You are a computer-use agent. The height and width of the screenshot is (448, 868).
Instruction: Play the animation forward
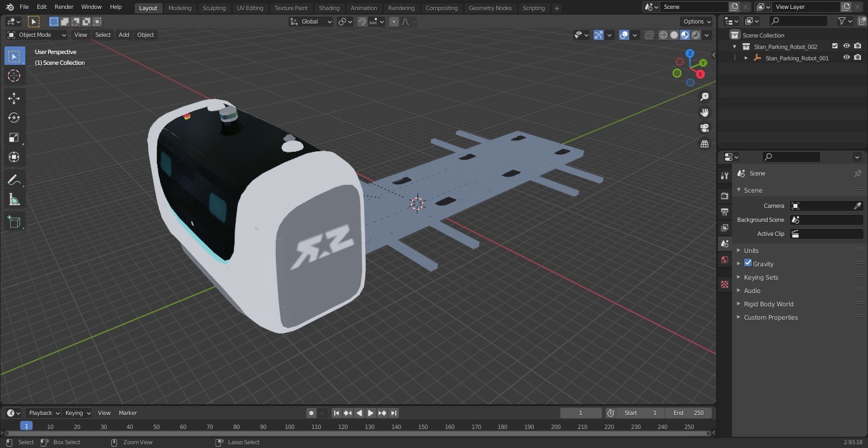[370, 413]
